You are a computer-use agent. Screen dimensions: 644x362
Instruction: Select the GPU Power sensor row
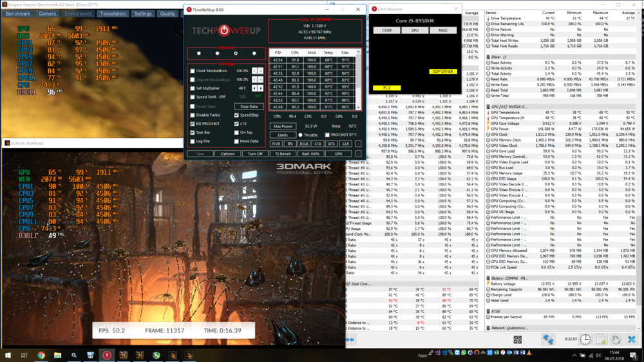(561, 129)
